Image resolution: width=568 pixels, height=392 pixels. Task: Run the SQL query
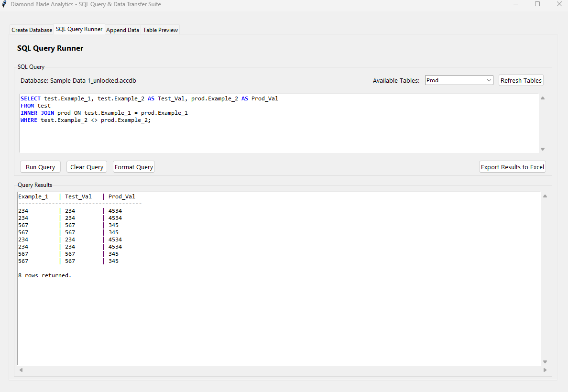tap(40, 167)
